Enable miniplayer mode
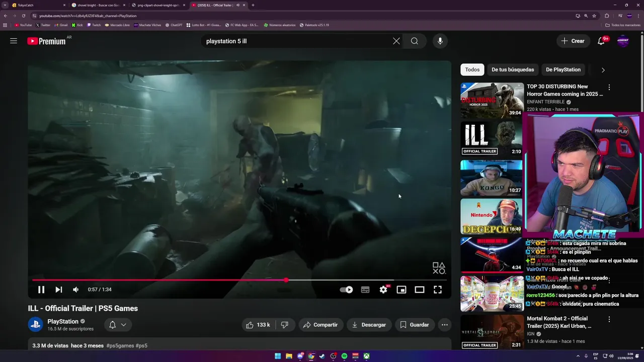The image size is (644, 362). click(401, 290)
